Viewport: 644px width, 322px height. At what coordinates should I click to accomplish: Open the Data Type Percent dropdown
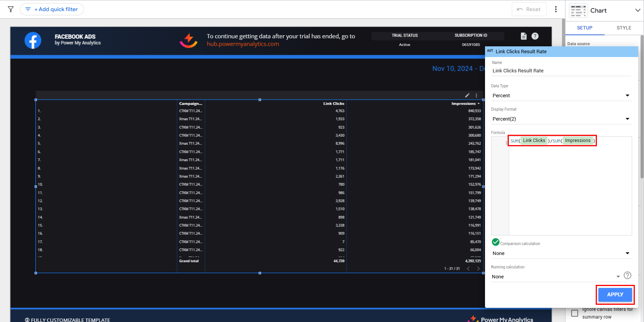[561, 95]
